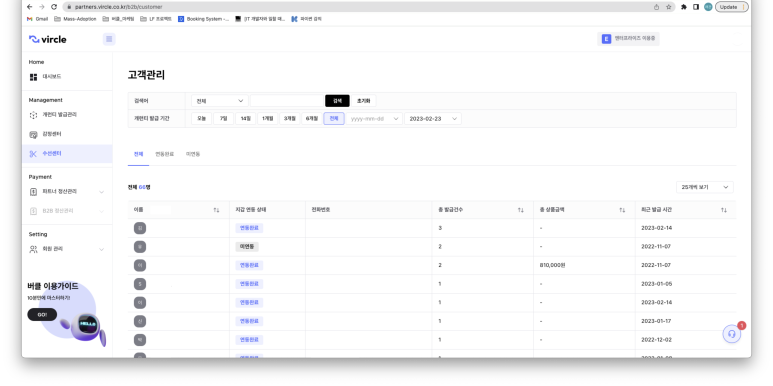Switch to the 연동완료 tab
The image size is (773, 386).
coord(165,154)
